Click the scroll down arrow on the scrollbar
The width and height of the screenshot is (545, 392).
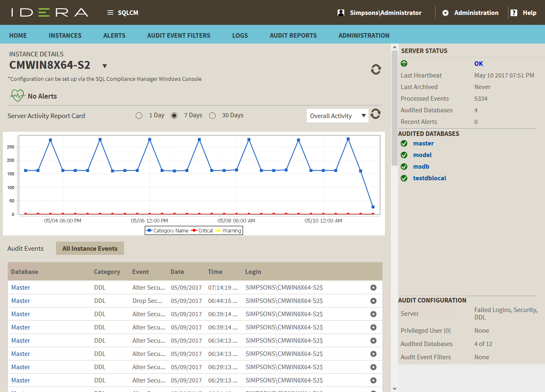(394, 388)
